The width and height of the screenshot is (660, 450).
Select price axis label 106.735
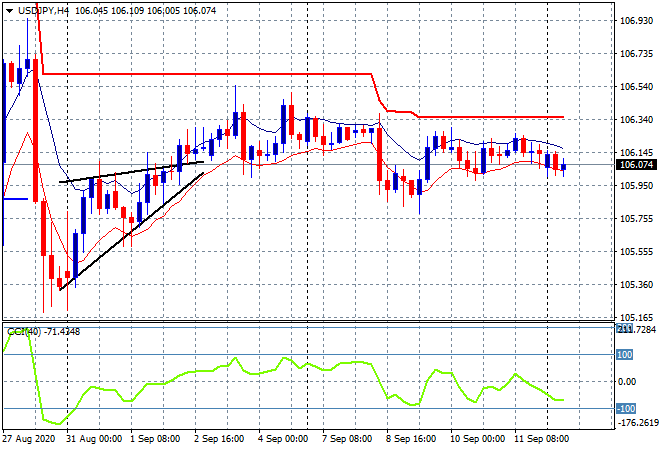tap(636, 53)
